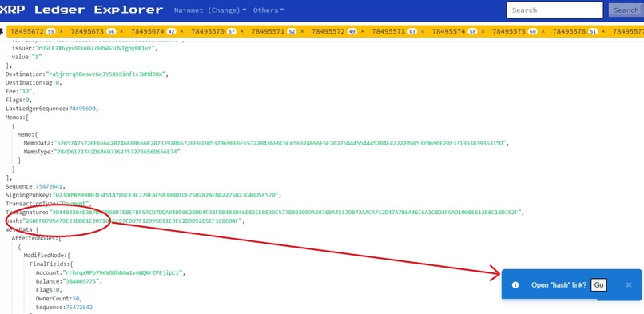Close the 78495570 ledger tab

click(x=242, y=31)
